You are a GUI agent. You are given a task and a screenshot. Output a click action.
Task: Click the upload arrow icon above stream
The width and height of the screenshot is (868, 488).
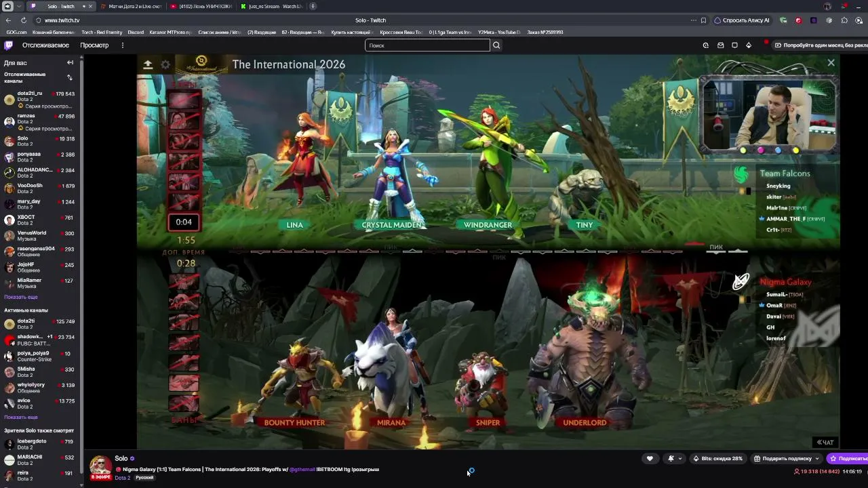pyautogui.click(x=148, y=64)
